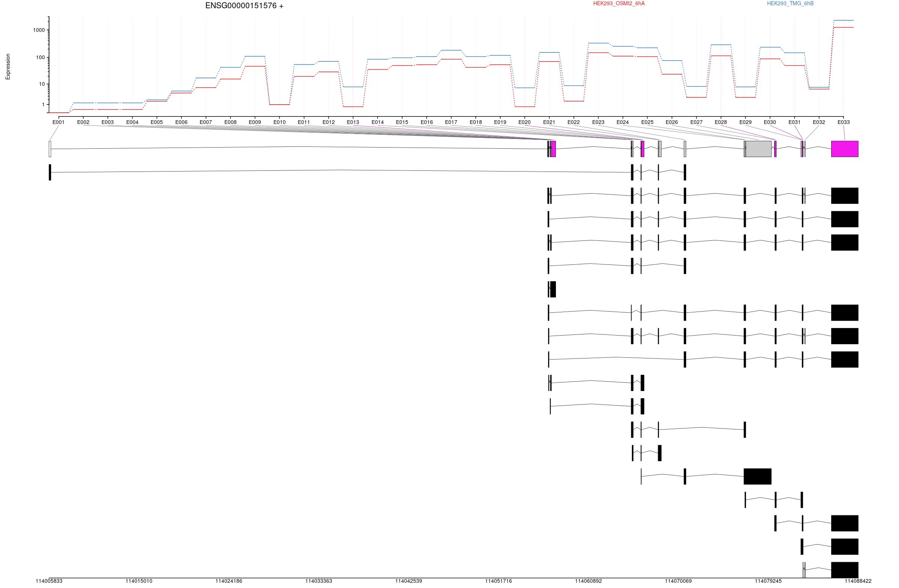Click genomic coordinate 114015010
This screenshot has width=899, height=588.
click(139, 581)
